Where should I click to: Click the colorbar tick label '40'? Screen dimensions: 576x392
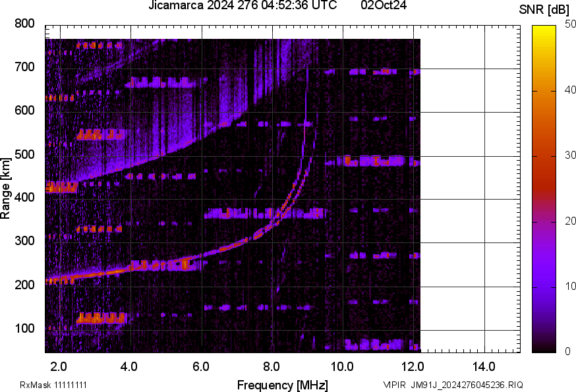(570, 90)
